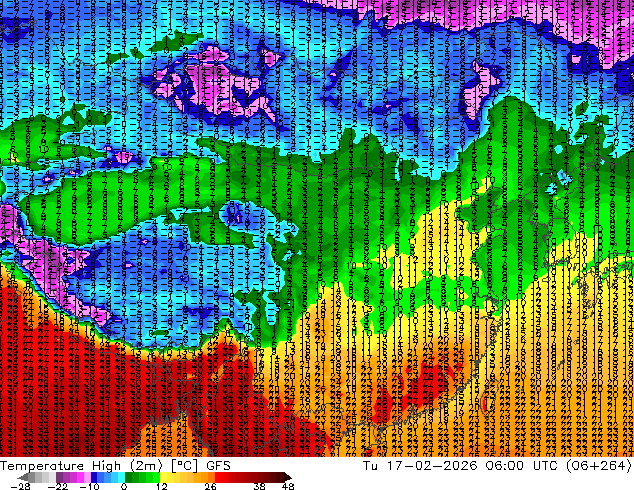Click the date 'Tu 17-02-2026 06:00 UTC' label
The image size is (634, 490).
460,465
